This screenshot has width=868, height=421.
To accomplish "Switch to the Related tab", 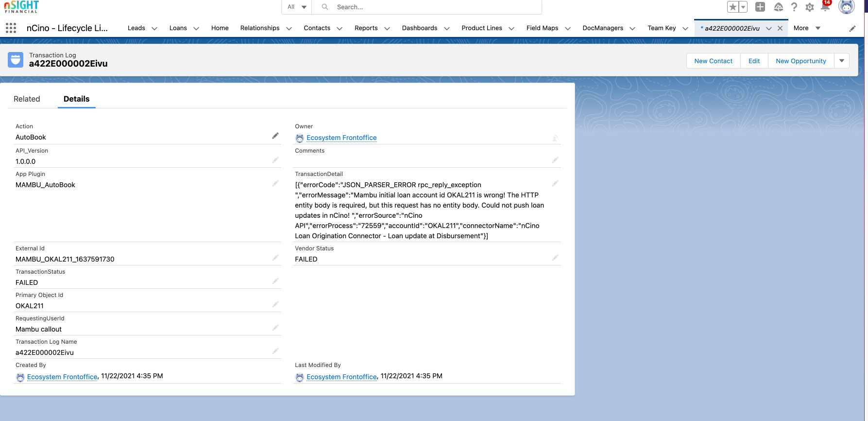I will coord(27,99).
